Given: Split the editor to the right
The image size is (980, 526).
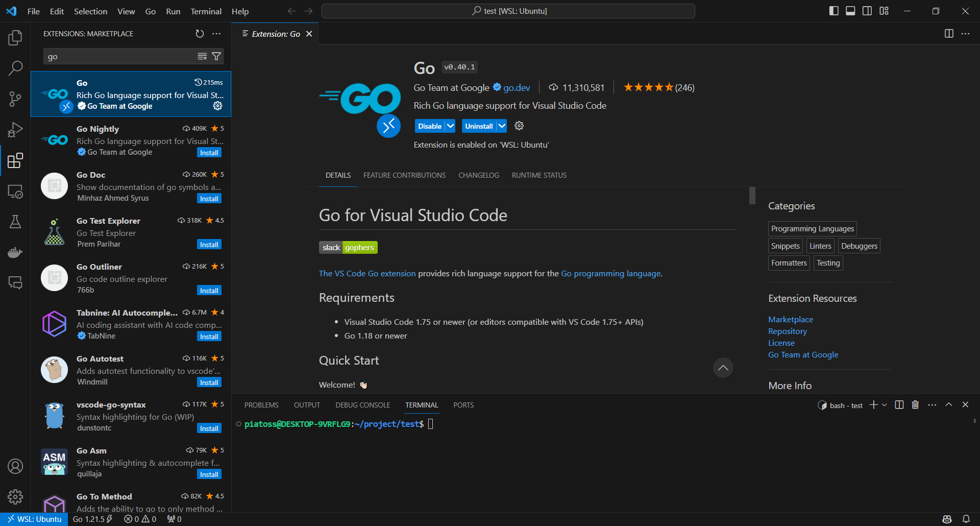Looking at the screenshot, I should pyautogui.click(x=949, y=34).
